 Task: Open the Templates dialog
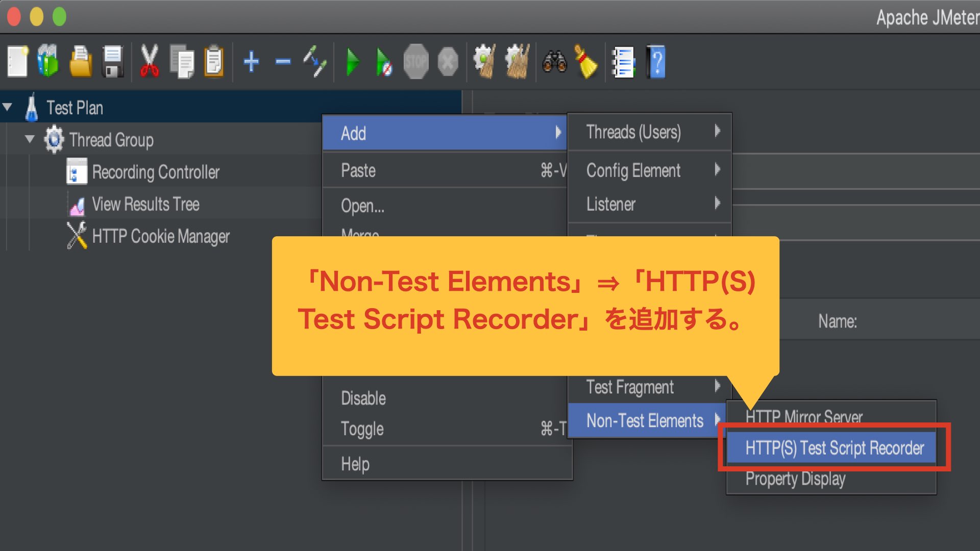point(48,61)
